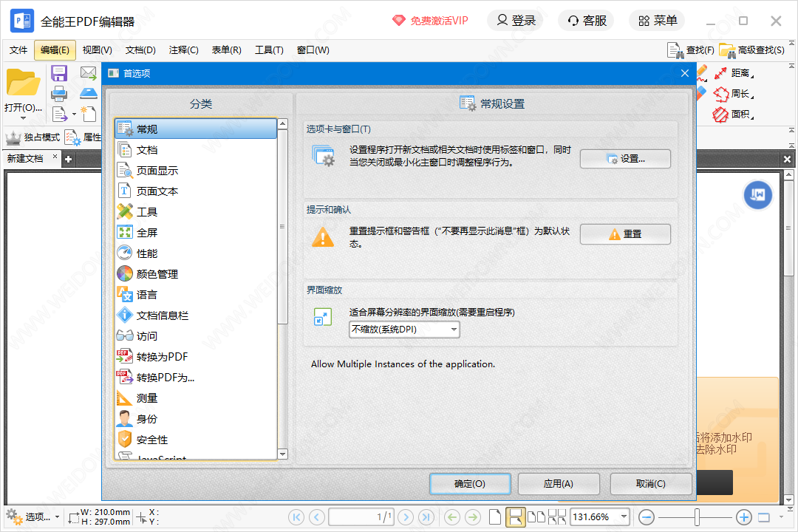The height and width of the screenshot is (532, 798).
Task: Click the 取消(C) button
Action: (650, 484)
